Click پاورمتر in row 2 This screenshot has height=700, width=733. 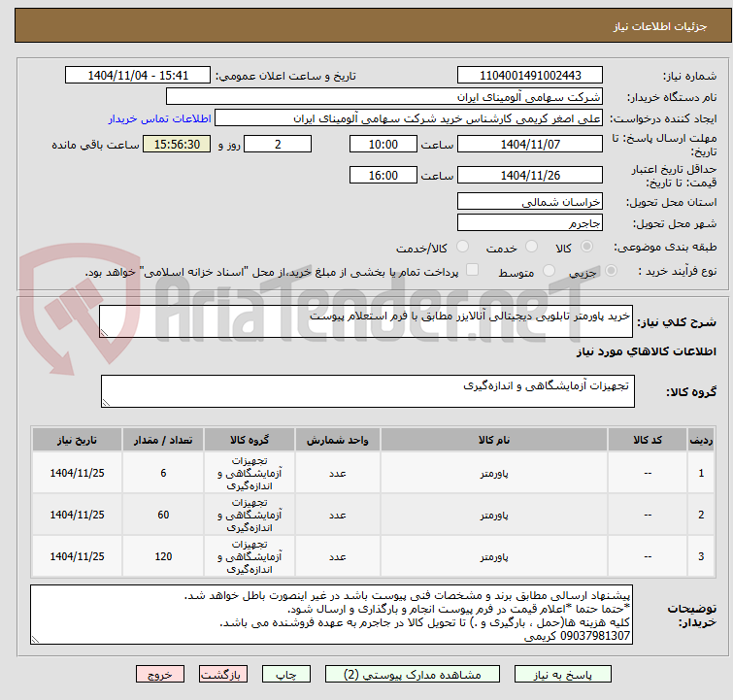(x=494, y=515)
